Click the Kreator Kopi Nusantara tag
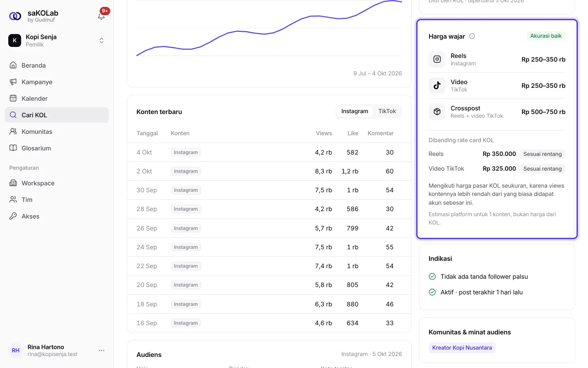 (x=462, y=348)
